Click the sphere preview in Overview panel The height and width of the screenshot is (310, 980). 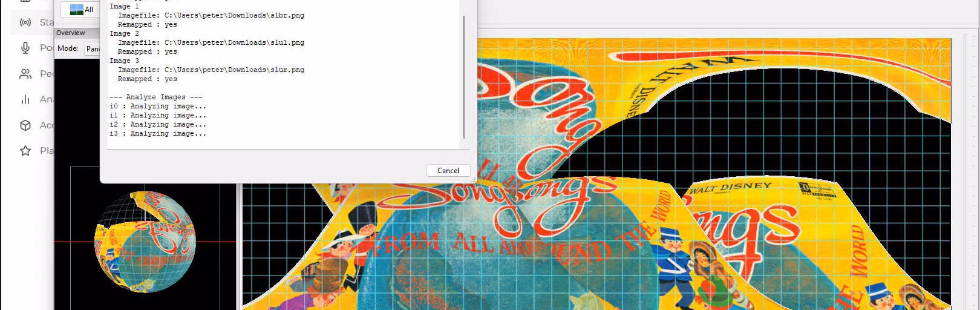pyautogui.click(x=145, y=242)
